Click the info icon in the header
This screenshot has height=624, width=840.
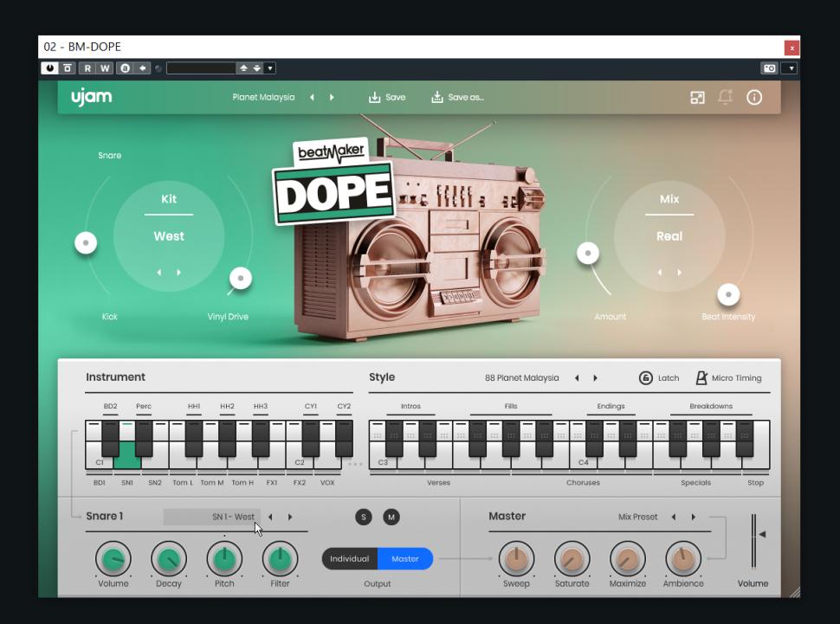754,98
